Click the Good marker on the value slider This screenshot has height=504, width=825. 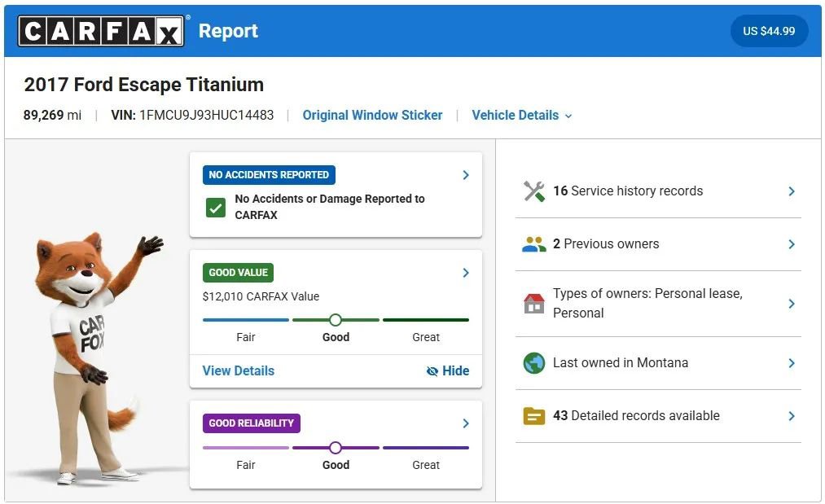(x=336, y=320)
